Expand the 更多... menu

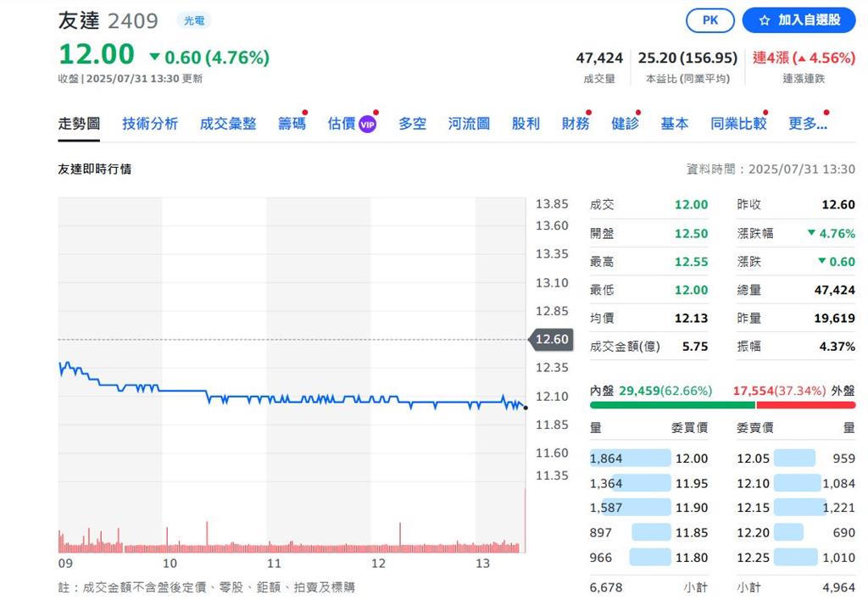[x=808, y=124]
